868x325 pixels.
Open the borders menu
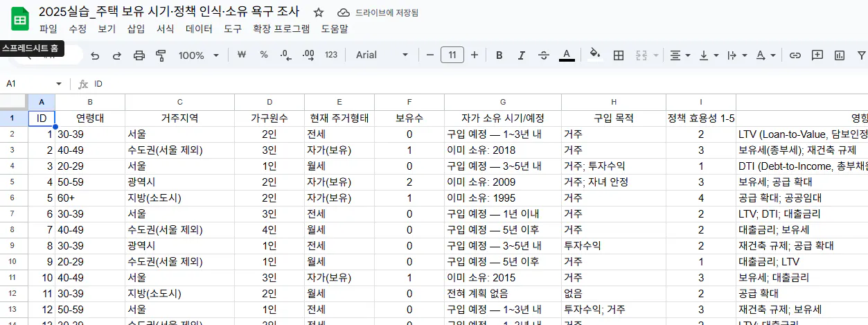coord(619,55)
